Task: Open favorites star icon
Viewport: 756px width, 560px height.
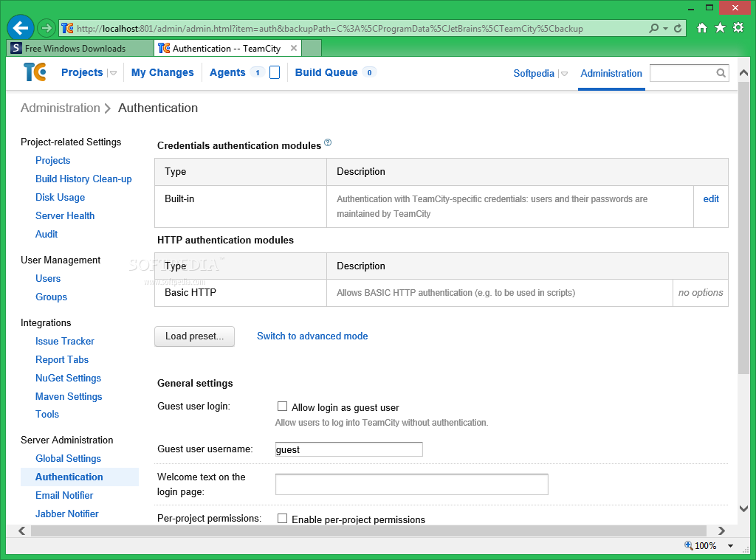Action: [x=721, y=27]
